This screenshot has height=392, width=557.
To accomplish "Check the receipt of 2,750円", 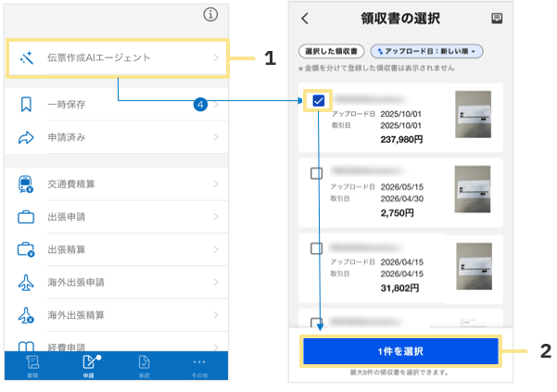I will [317, 174].
